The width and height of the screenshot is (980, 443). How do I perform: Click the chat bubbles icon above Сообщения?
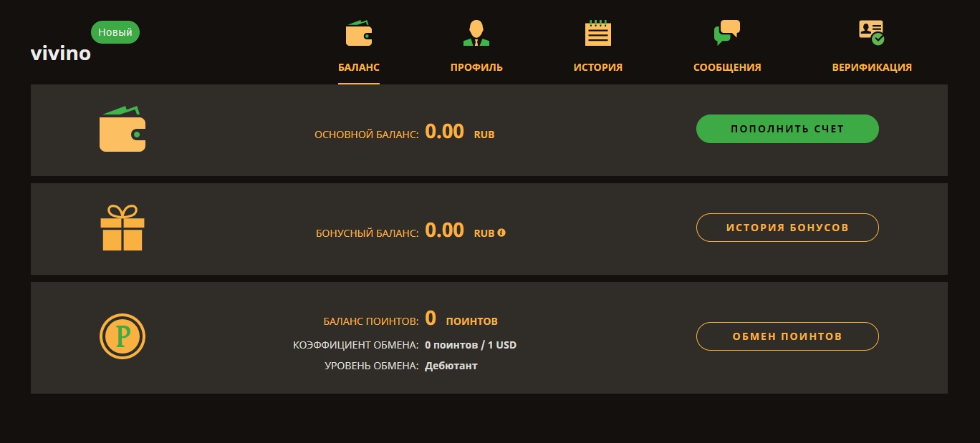click(x=726, y=33)
